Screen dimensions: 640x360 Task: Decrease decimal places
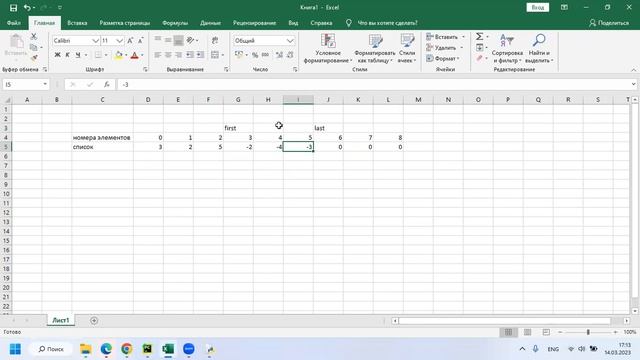point(290,55)
